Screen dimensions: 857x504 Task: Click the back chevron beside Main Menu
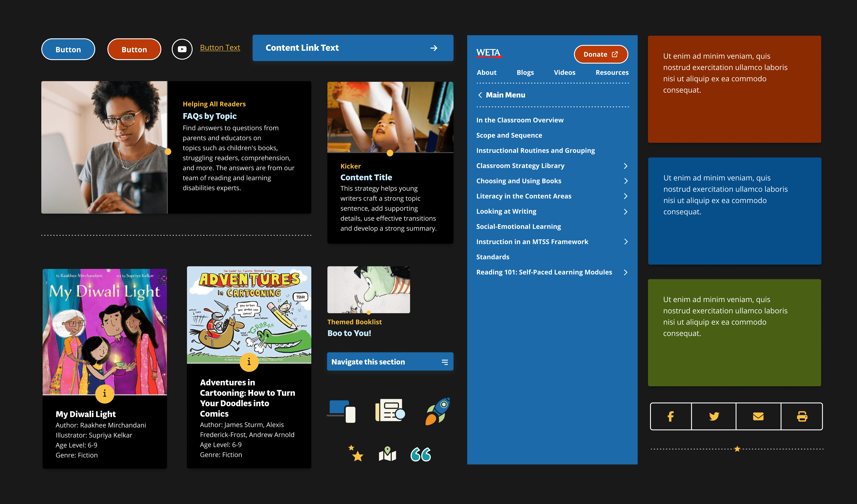tap(480, 95)
